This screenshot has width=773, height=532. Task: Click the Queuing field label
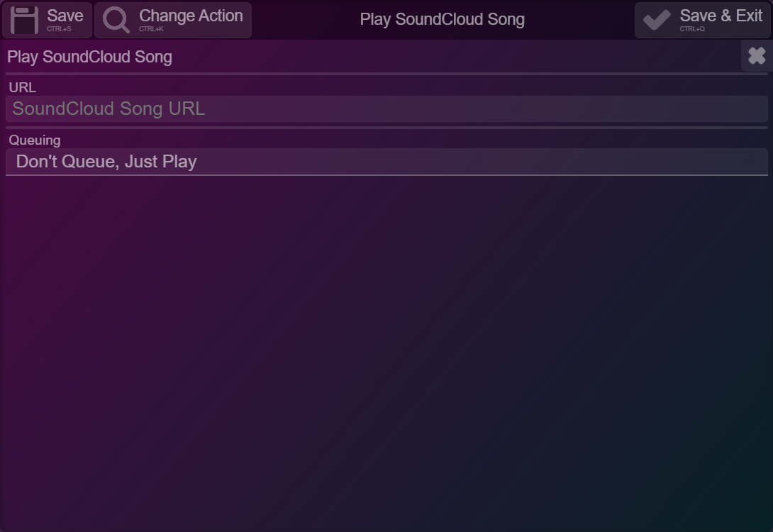pos(35,140)
